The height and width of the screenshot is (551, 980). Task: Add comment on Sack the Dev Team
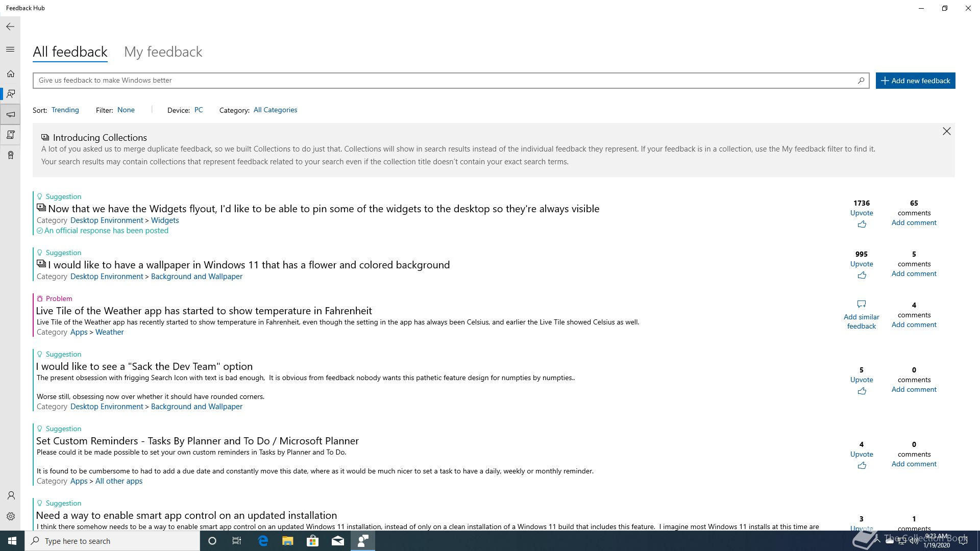pyautogui.click(x=914, y=389)
